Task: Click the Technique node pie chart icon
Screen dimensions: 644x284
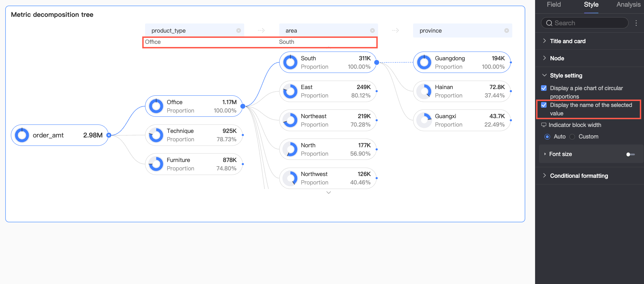Action: [156, 135]
